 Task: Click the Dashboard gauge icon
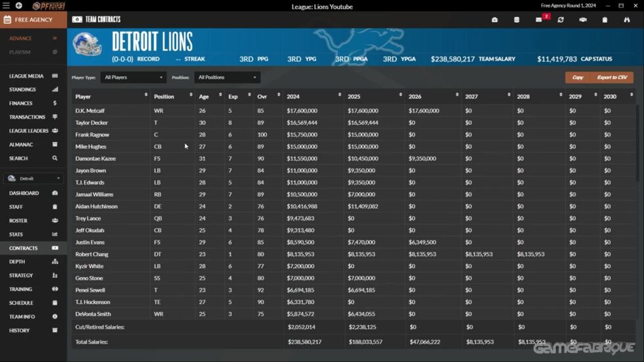pyautogui.click(x=55, y=193)
